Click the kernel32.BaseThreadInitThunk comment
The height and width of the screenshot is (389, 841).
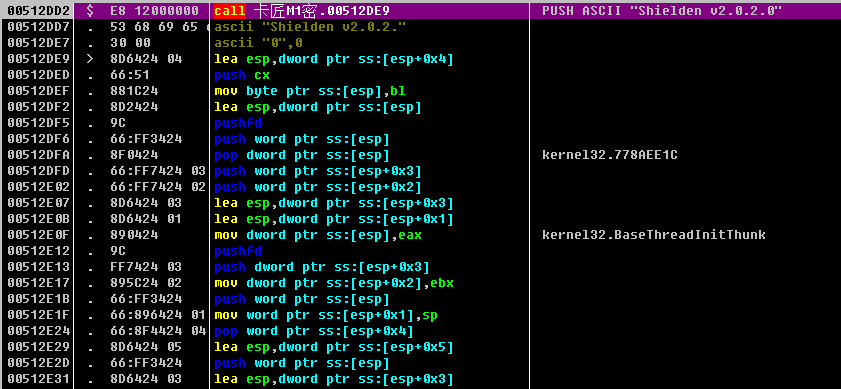[x=654, y=234]
